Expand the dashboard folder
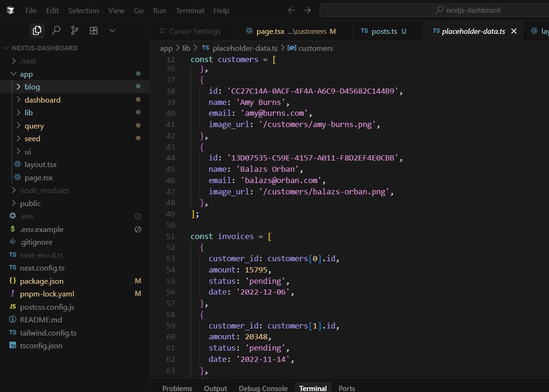The width and height of the screenshot is (549, 392). [75, 100]
